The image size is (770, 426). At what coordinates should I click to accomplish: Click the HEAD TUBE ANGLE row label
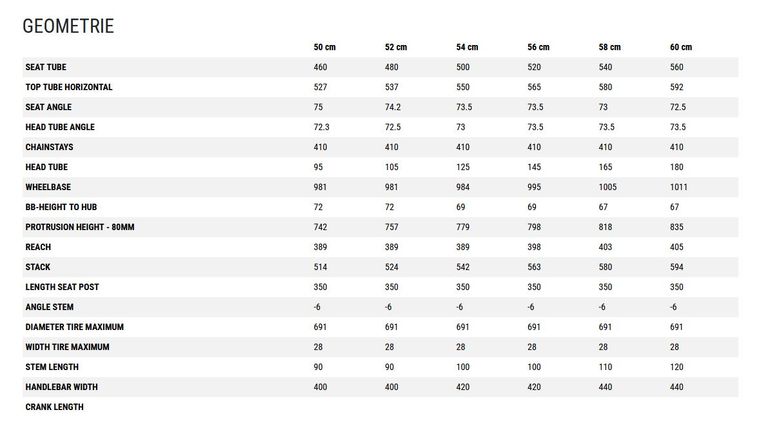pos(60,127)
